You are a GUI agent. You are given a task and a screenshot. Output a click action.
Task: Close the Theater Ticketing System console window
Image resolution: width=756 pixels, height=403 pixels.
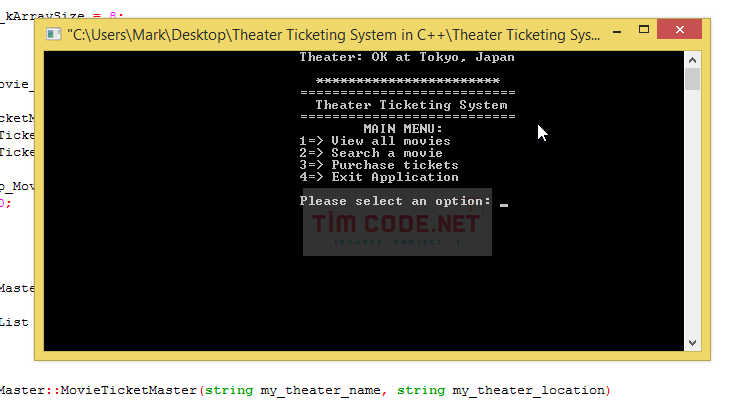680,29
